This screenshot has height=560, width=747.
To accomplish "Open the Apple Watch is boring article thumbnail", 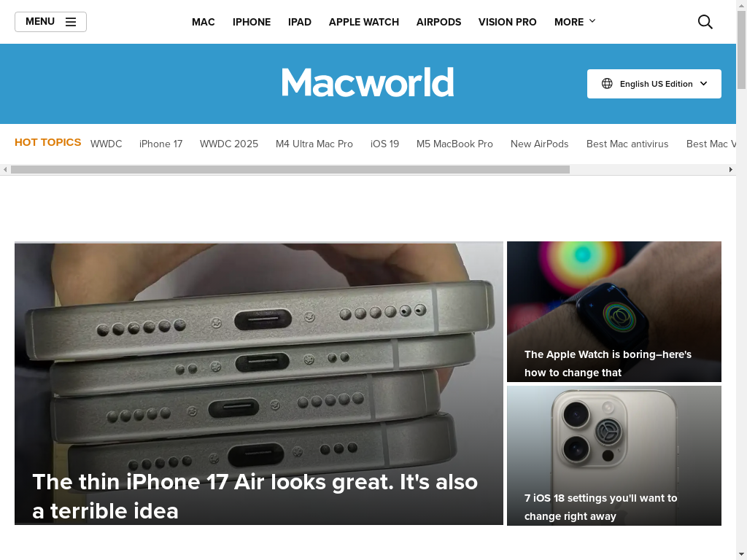I will point(614,311).
